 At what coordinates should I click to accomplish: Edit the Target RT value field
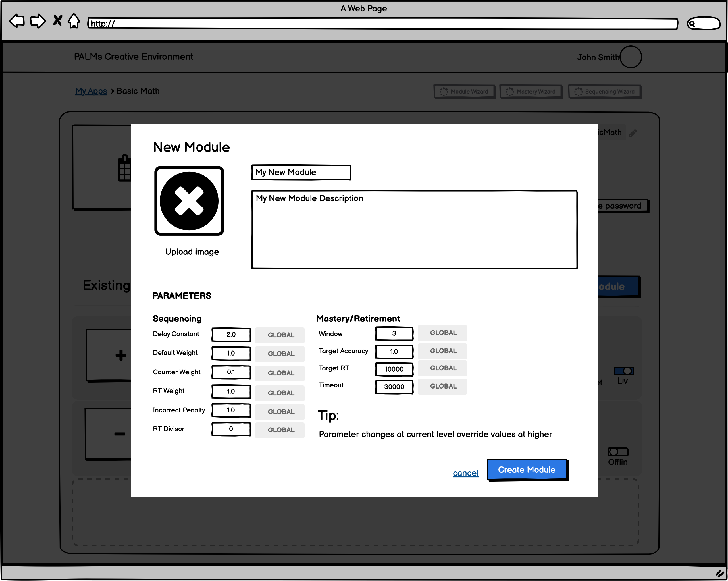[394, 369]
